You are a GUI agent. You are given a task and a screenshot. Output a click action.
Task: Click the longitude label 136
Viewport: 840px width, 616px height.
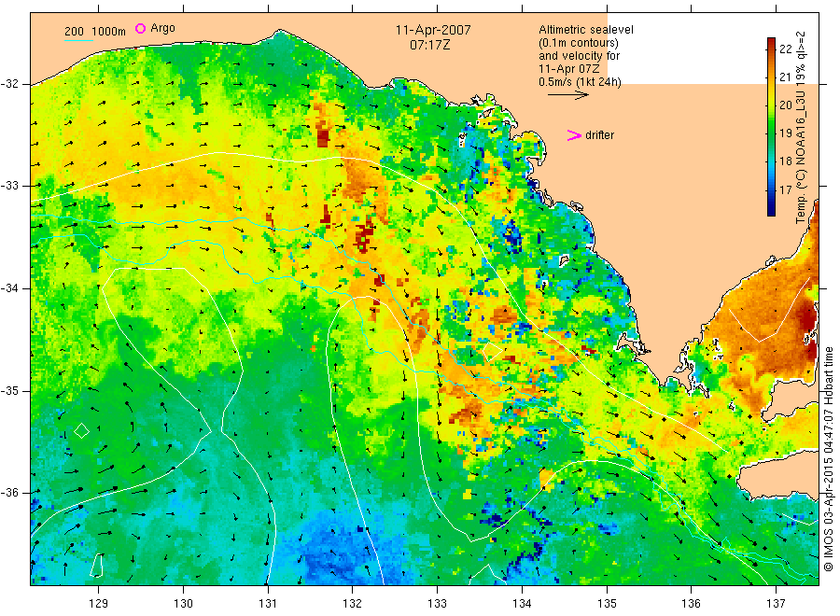(x=691, y=604)
